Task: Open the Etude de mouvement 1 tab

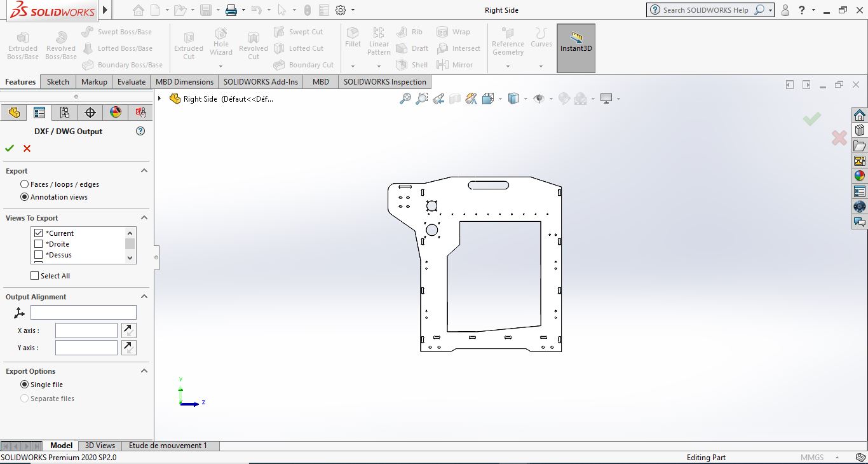Action: point(168,446)
